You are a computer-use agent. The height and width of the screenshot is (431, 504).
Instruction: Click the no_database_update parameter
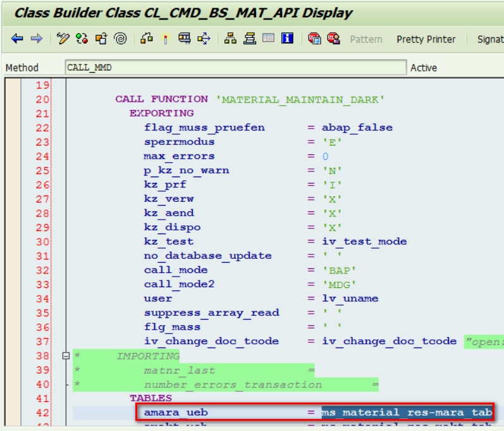click(x=207, y=256)
